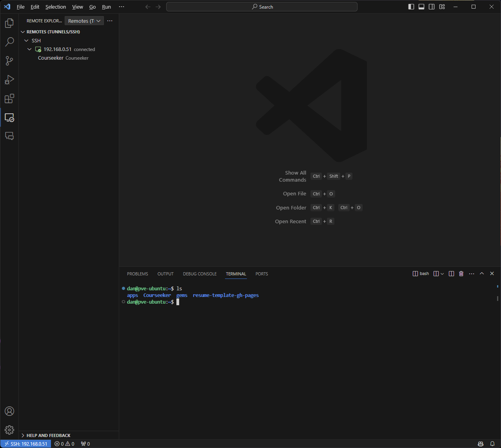Click the 'ls' command decoration dot
501x448 pixels.
click(123, 288)
